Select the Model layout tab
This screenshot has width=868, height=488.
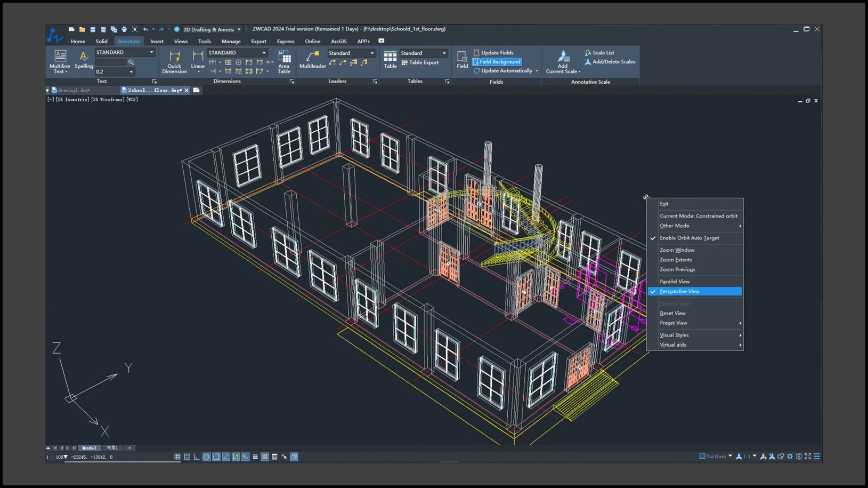pyautogui.click(x=89, y=448)
